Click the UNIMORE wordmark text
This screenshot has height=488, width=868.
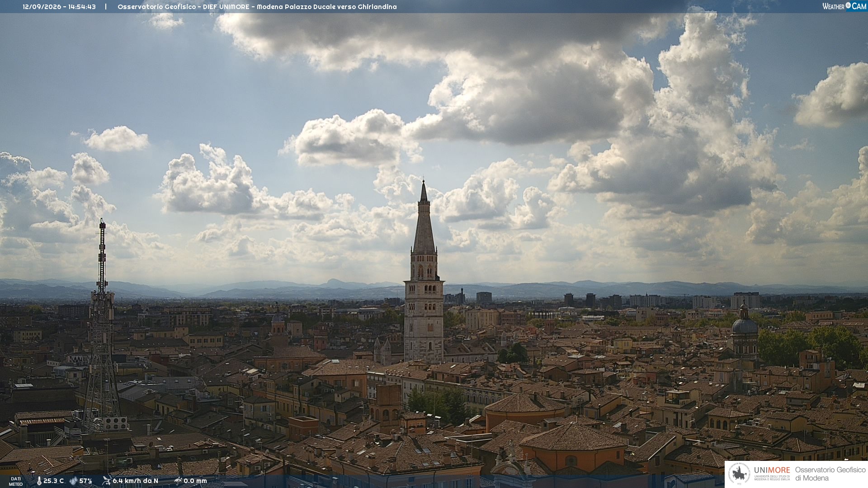772,470
